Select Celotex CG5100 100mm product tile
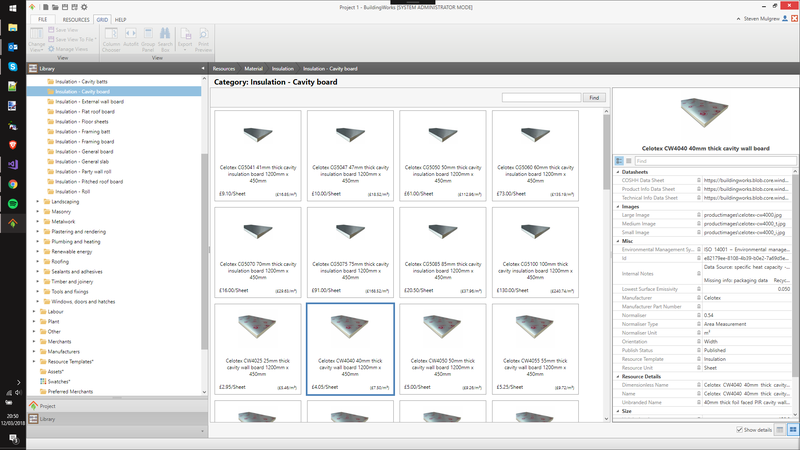The width and height of the screenshot is (800, 450). coord(535,252)
